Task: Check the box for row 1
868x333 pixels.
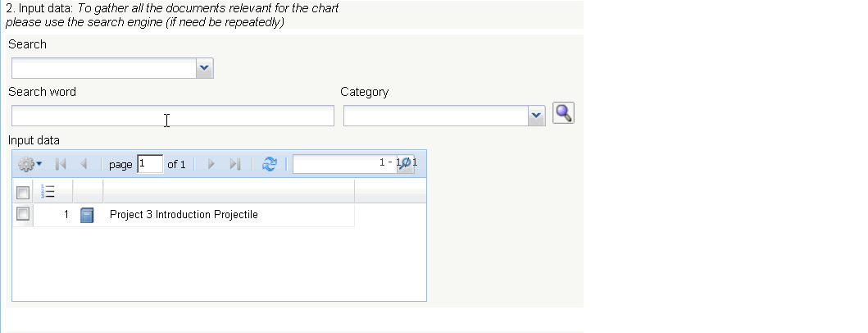Action: coord(23,214)
